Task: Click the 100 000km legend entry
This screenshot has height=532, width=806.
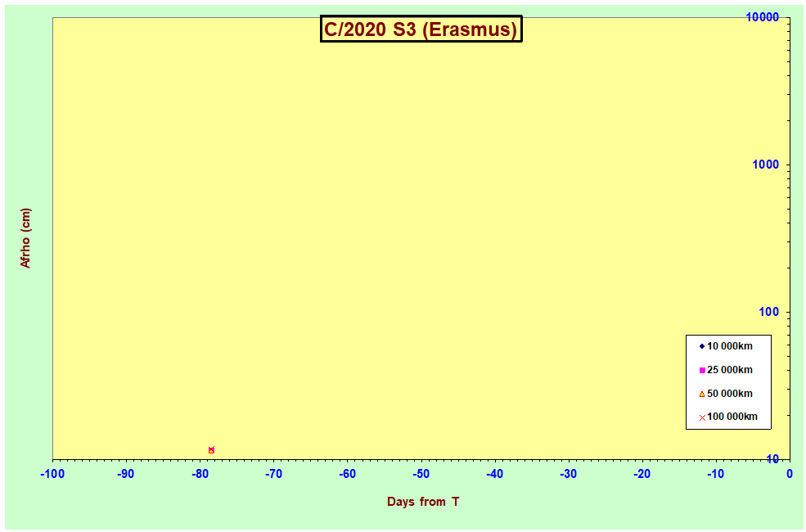Action: tap(728, 417)
